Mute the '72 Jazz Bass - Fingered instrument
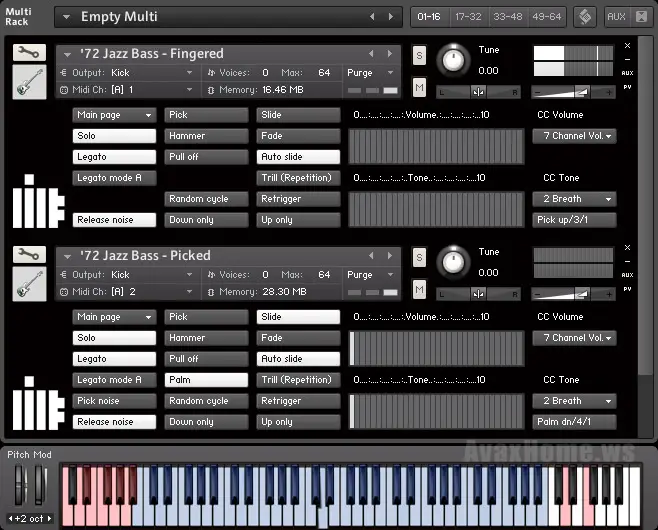This screenshot has height=530, width=658. 419,88
